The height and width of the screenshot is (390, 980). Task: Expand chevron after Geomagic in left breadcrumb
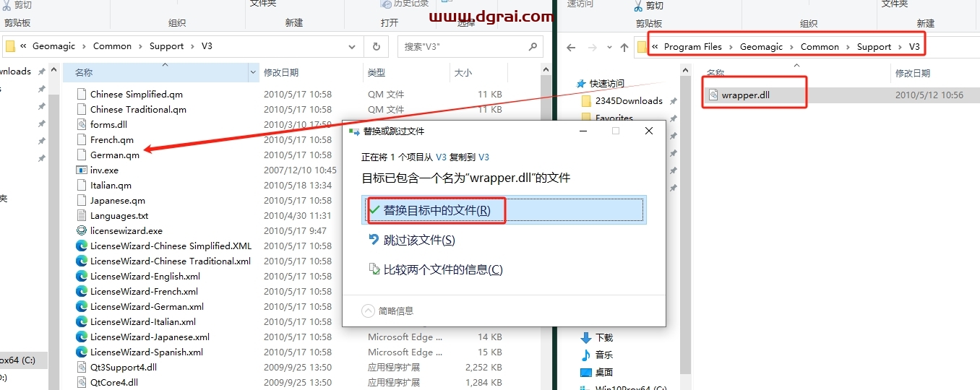84,46
